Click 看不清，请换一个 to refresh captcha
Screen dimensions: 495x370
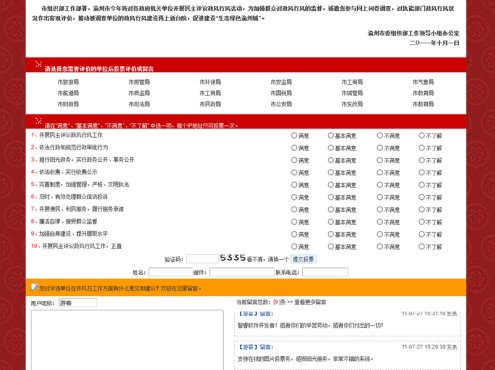[268, 259]
